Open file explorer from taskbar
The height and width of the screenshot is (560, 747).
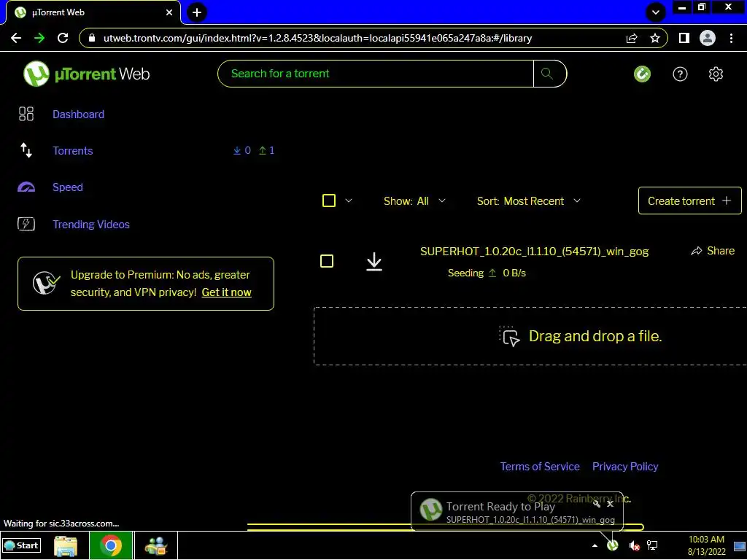(x=66, y=545)
